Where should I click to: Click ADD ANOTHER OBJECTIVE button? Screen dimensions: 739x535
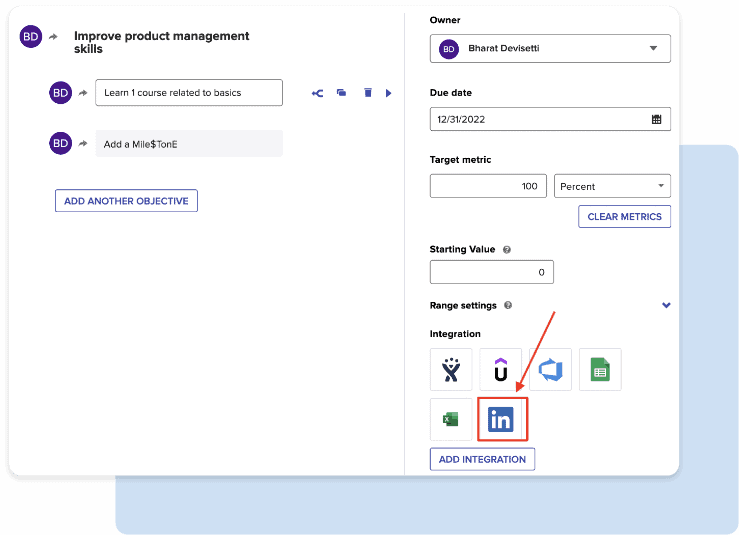[126, 201]
